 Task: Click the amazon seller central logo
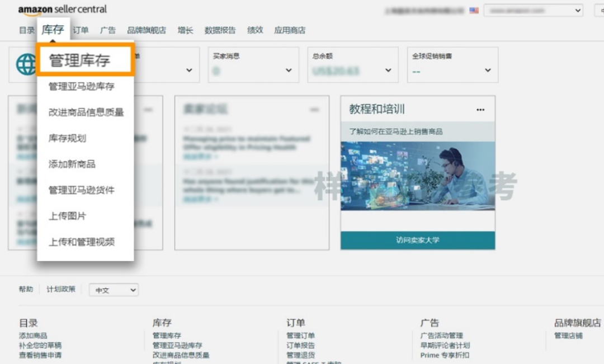point(62,10)
